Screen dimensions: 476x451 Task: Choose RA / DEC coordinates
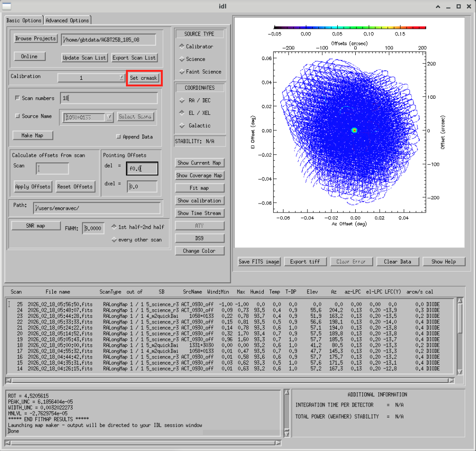point(182,100)
